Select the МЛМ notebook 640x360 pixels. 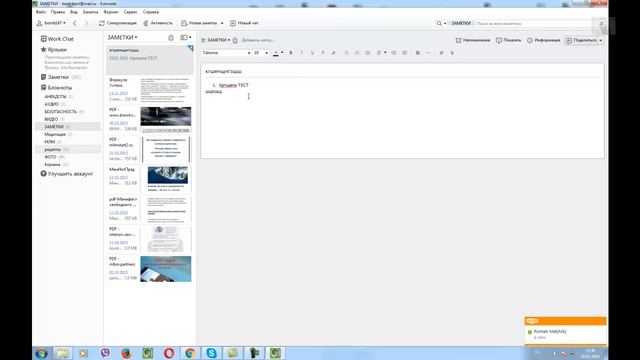(50, 142)
